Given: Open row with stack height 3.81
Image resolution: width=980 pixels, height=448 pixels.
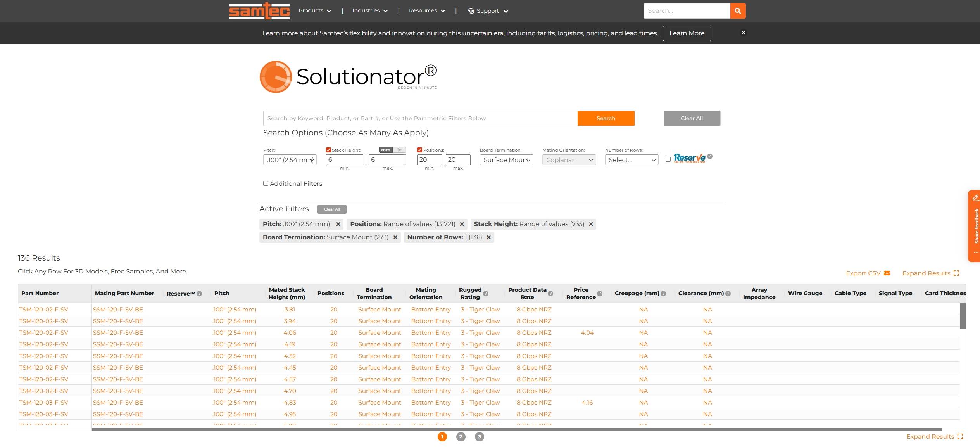Looking at the screenshot, I should tap(488, 310).
